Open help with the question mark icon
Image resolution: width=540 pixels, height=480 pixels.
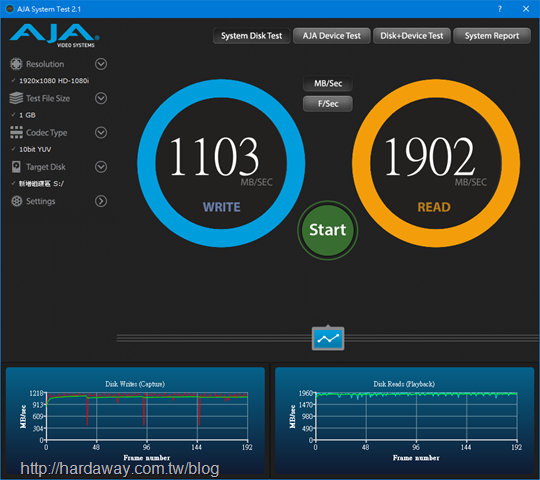click(500, 9)
